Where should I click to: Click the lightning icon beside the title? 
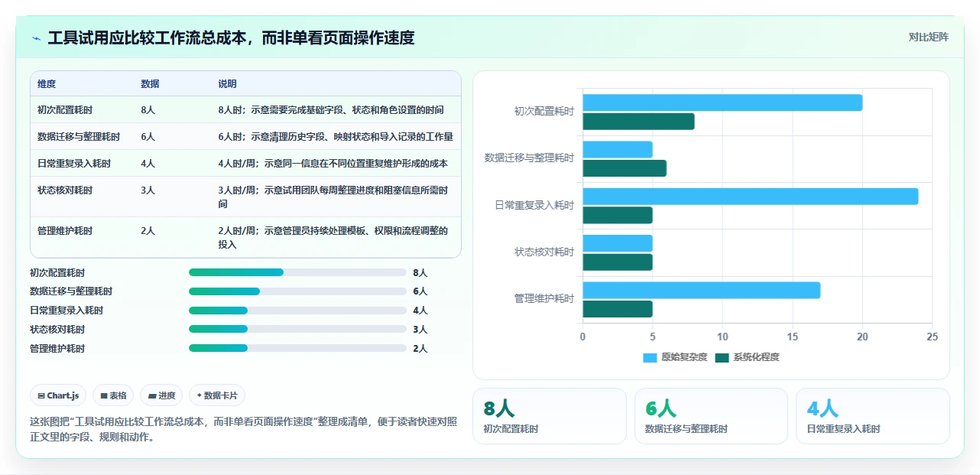[37, 38]
